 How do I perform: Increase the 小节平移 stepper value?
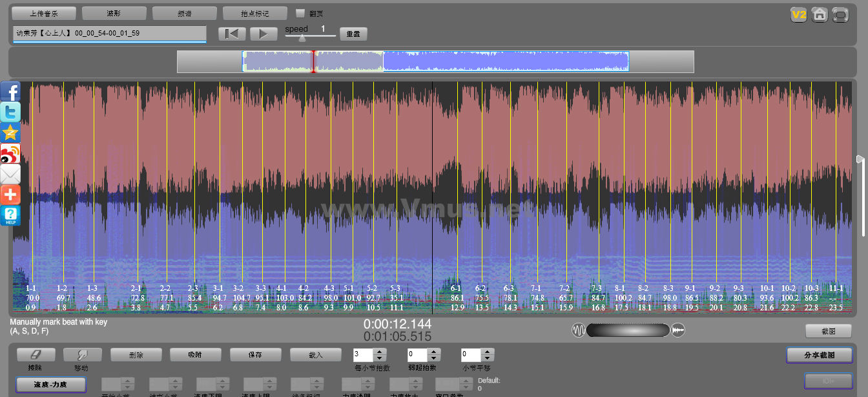(488, 352)
